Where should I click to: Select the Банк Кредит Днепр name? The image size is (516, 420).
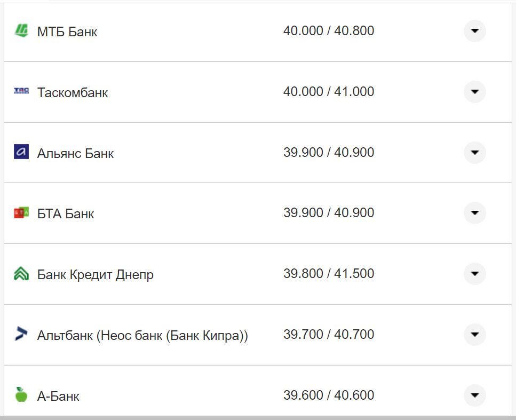tap(96, 275)
